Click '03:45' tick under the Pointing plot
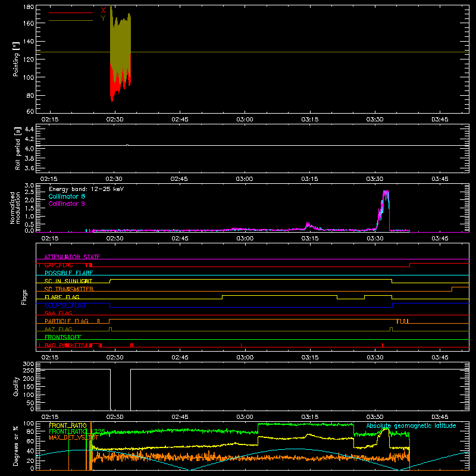The height and width of the screenshot is (476, 476). (x=440, y=120)
